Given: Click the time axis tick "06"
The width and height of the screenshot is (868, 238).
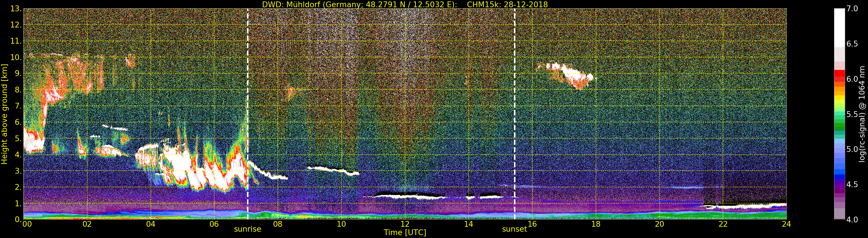Looking at the screenshot, I should [x=214, y=224].
